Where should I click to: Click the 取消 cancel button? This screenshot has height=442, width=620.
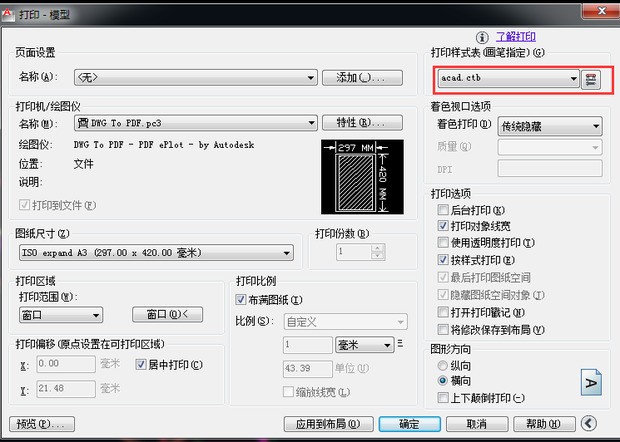(x=477, y=424)
